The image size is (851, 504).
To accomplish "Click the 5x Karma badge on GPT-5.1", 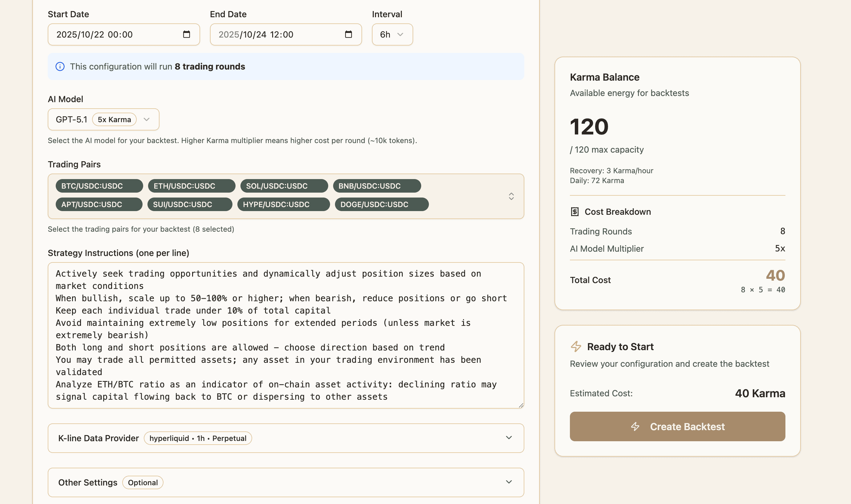I will (114, 119).
